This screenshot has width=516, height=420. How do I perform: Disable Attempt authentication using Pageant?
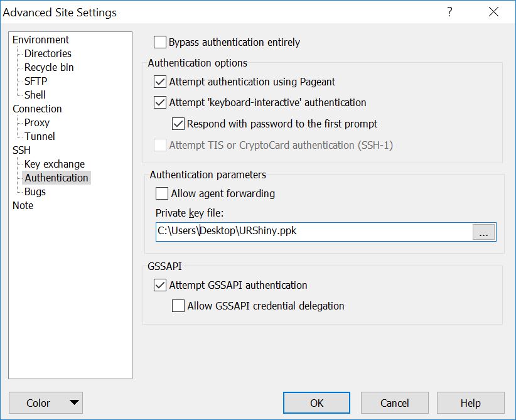(x=161, y=82)
